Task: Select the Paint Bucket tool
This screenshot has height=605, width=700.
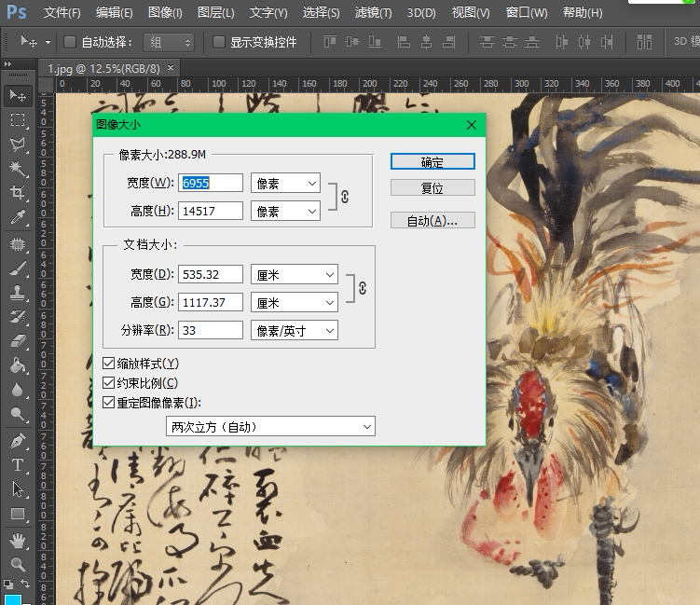Action: tap(18, 365)
